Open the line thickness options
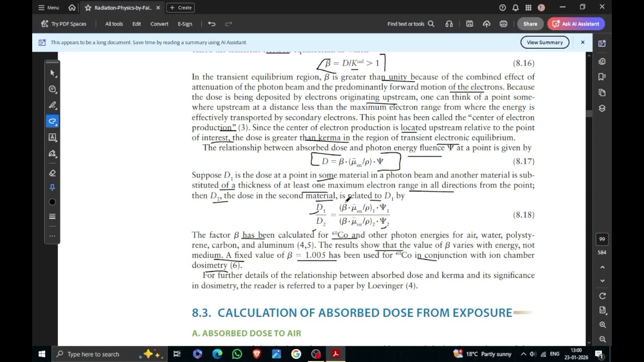The image size is (644, 362). [52, 217]
